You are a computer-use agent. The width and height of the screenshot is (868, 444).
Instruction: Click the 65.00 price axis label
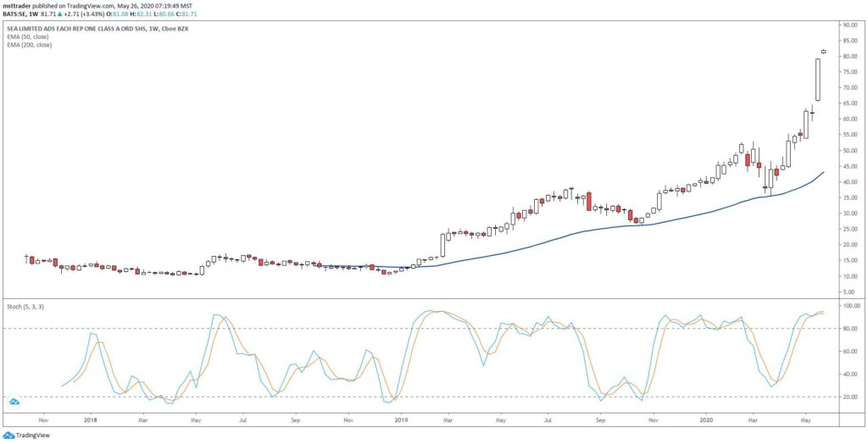pyautogui.click(x=849, y=103)
